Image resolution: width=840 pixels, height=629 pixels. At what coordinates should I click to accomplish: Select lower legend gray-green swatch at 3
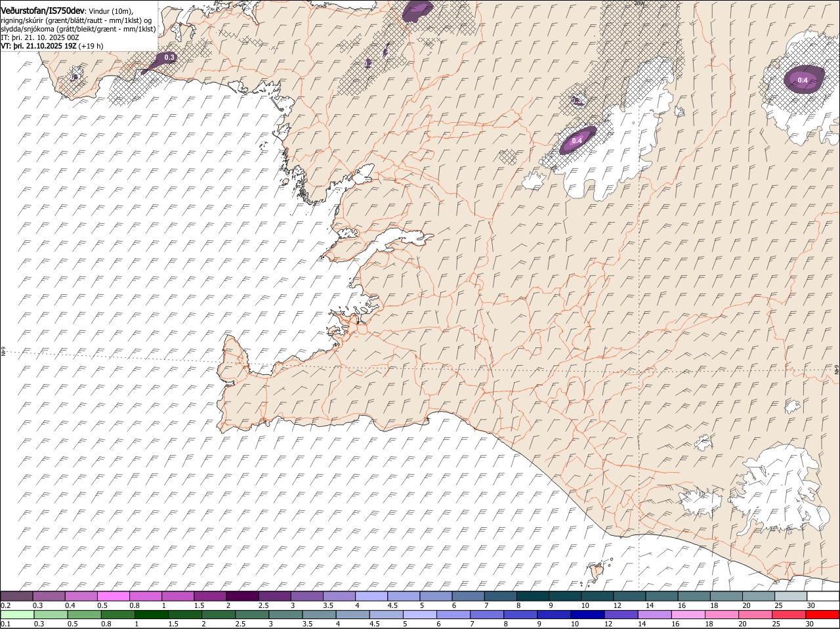click(285, 615)
